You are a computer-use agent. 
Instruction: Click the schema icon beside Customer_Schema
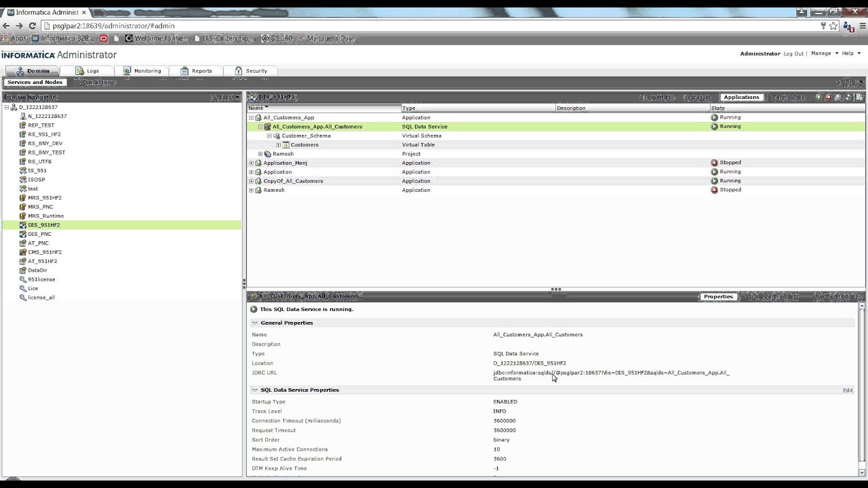coord(277,136)
